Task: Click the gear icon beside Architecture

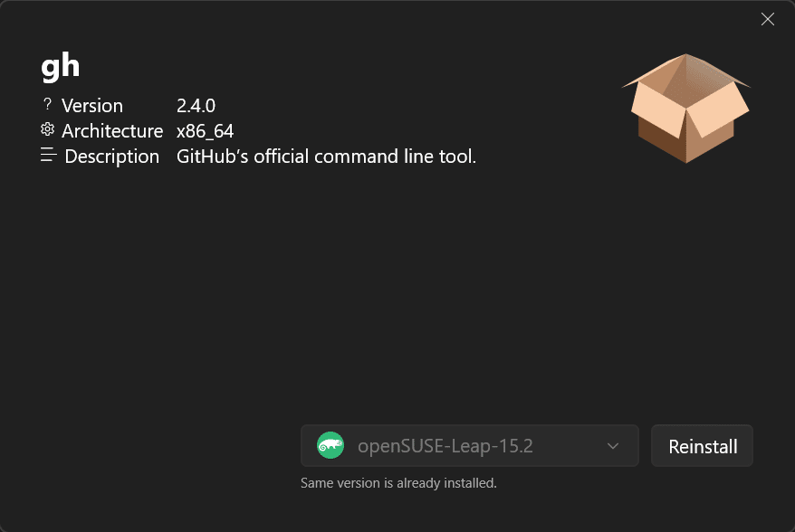Action: (x=47, y=130)
